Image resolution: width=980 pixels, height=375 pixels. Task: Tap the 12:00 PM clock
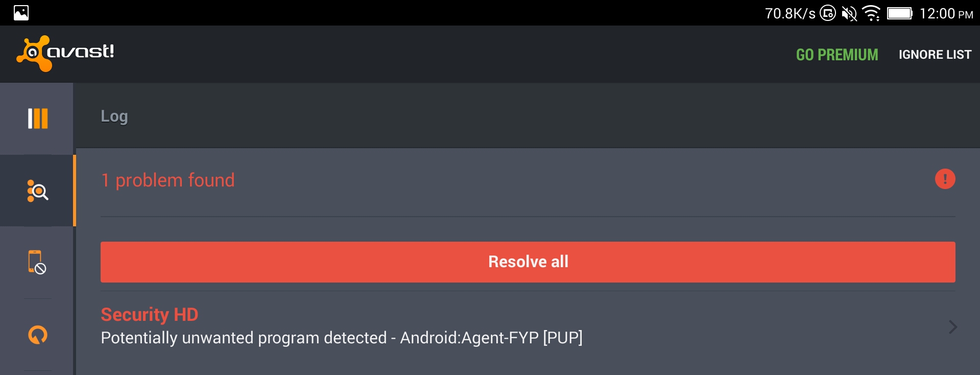click(946, 13)
